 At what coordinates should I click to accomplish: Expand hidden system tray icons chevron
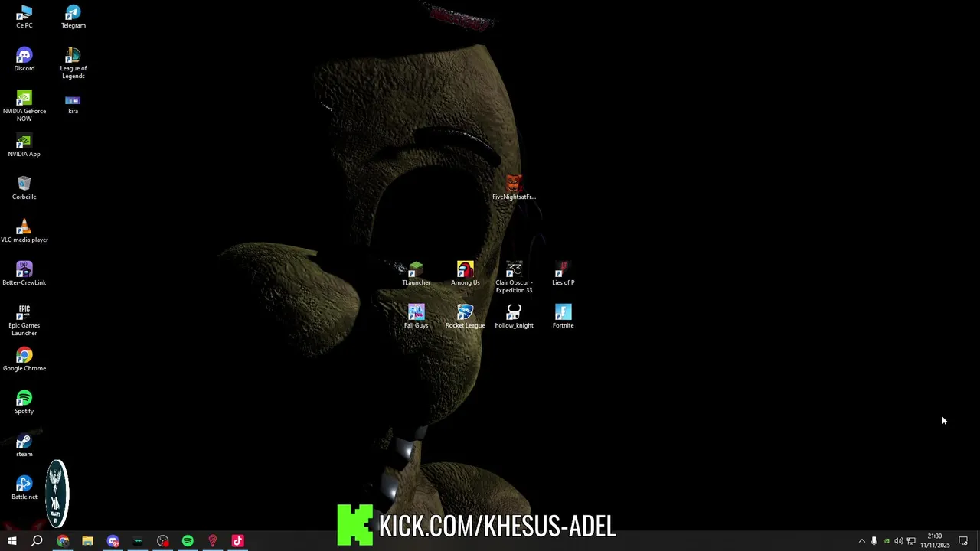[861, 541]
